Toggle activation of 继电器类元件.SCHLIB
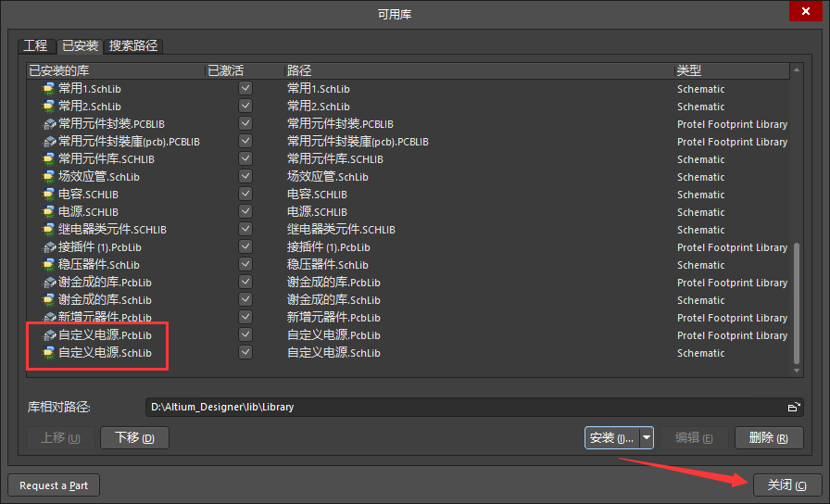 245,229
